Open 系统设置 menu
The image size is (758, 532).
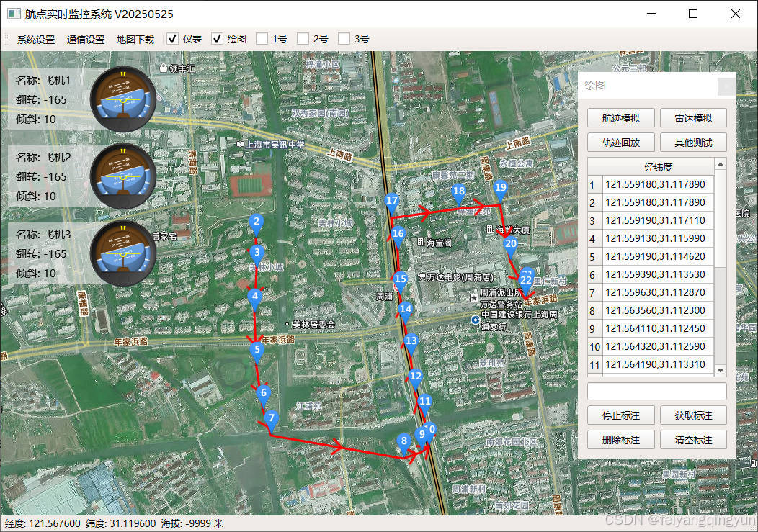point(36,40)
